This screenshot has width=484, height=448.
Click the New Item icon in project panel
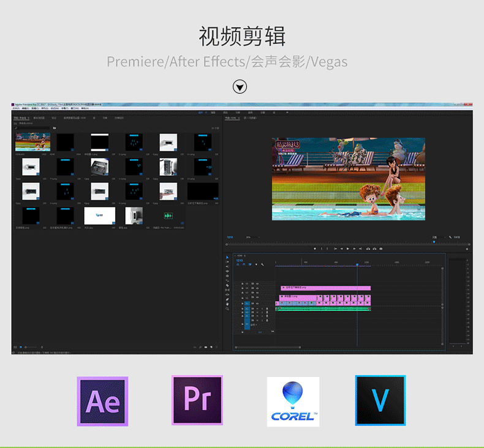coord(211,347)
